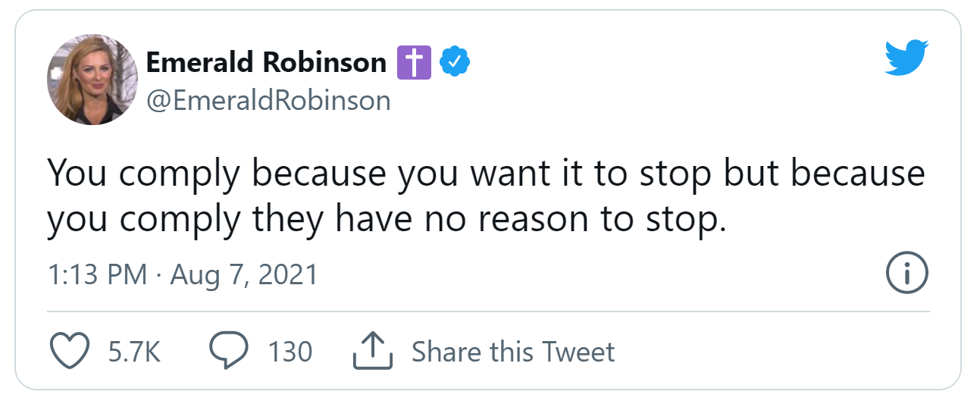Open the @EmeraldRobinson handle link
This screenshot has width=980, height=404.
[x=268, y=101]
